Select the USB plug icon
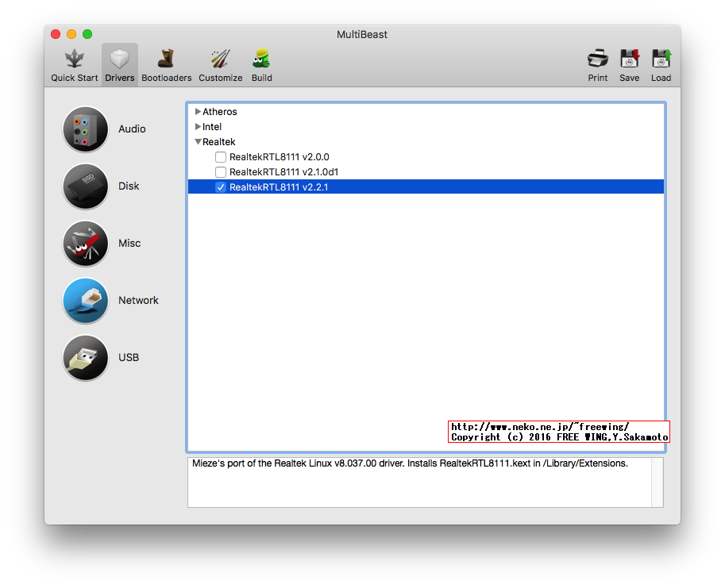Screen dimensions: 725x588 (86, 358)
